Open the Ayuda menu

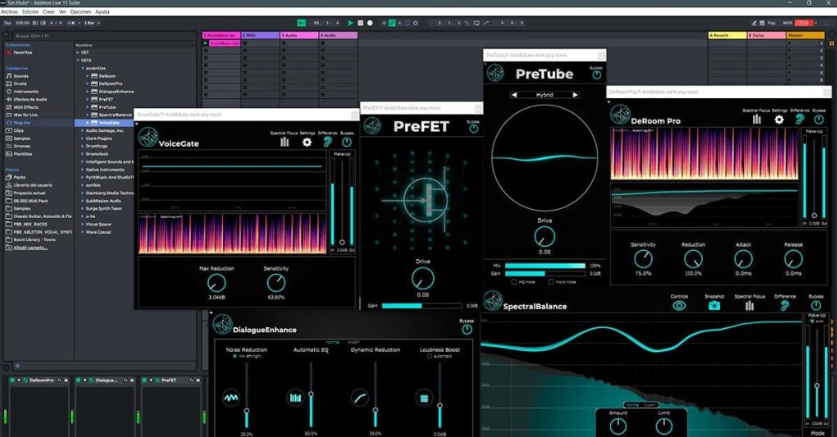pos(102,11)
